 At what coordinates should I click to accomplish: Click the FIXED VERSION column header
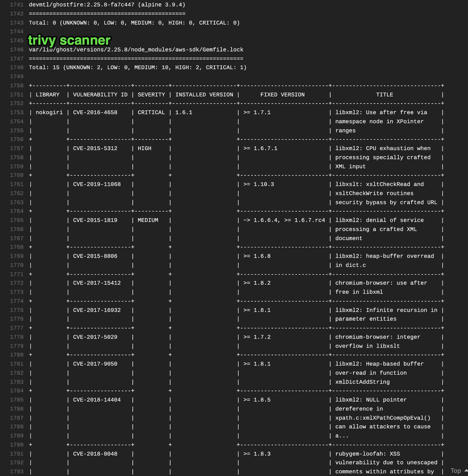(283, 95)
